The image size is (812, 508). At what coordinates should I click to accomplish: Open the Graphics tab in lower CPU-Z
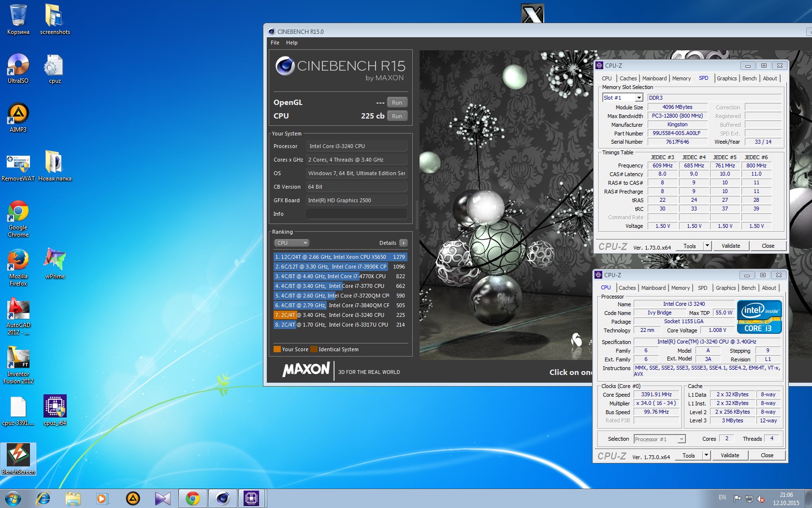coord(725,288)
